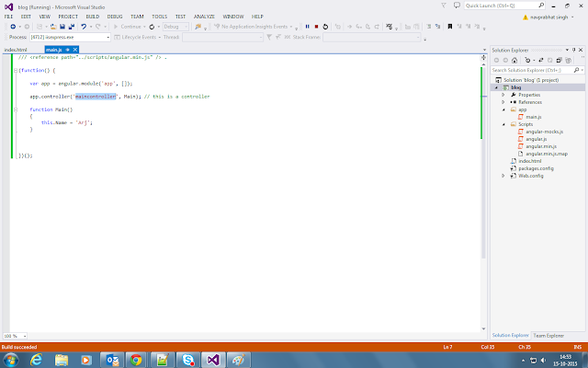Image resolution: width=588 pixels, height=368 pixels.
Task: Click the feedback speech bubble icon
Action: point(457,6)
